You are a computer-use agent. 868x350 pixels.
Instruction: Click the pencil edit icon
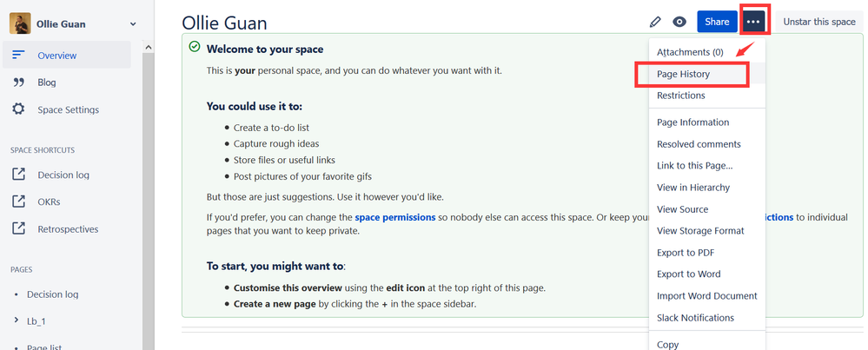tap(655, 22)
